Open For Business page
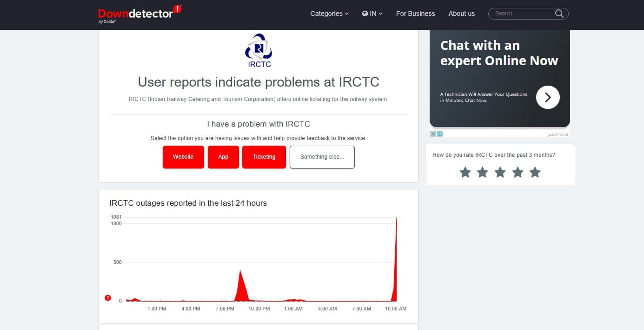The height and width of the screenshot is (330, 644). (x=415, y=13)
